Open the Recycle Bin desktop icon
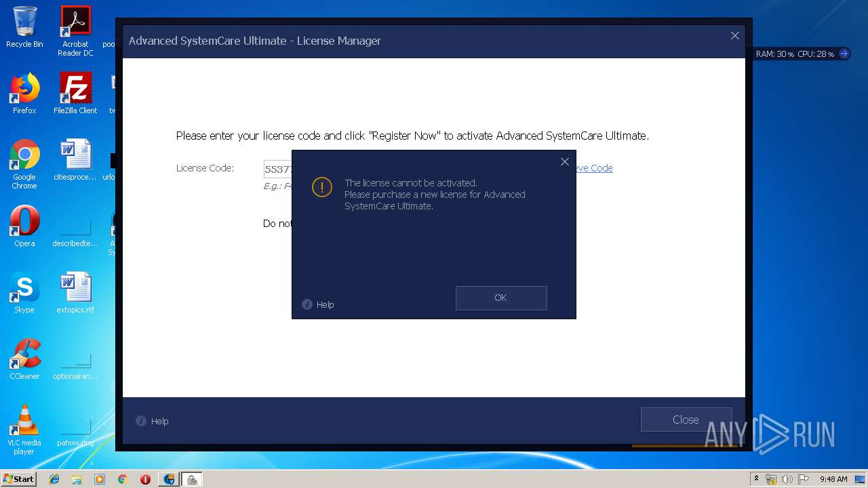The width and height of the screenshot is (868, 488). [x=24, y=27]
